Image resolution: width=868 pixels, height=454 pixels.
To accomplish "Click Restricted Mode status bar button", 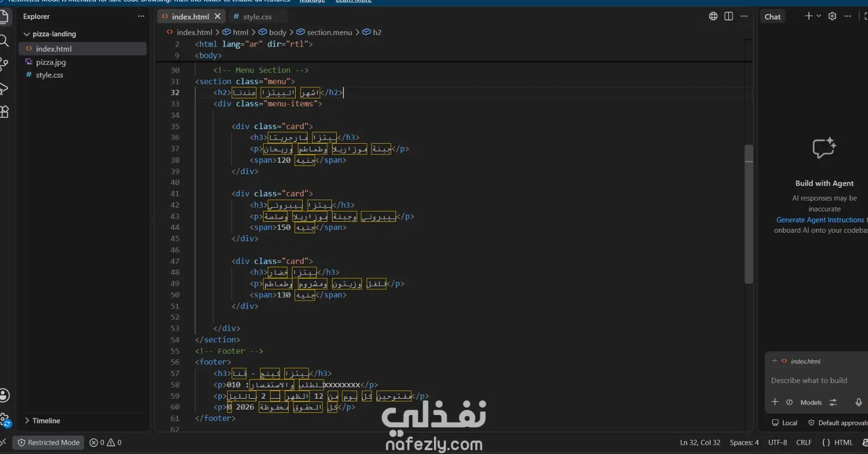I will pos(49,443).
